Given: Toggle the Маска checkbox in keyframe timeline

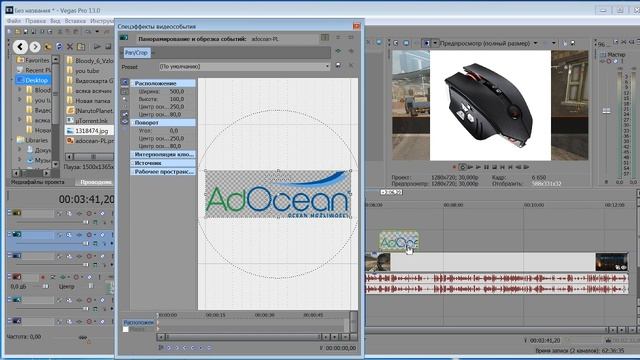Looking at the screenshot, I should tap(126, 329).
